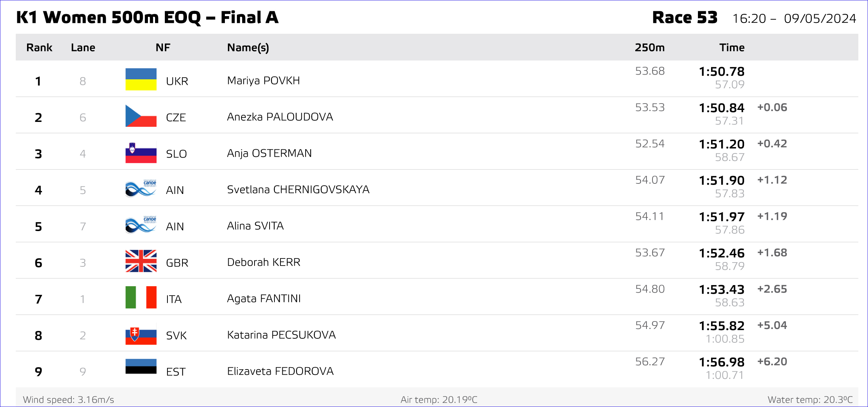Click the Race 53 heading
The image size is (868, 407).
pos(685,18)
